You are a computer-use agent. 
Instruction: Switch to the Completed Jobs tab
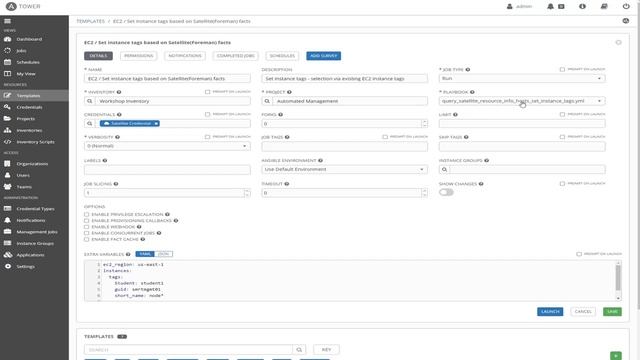pos(236,56)
